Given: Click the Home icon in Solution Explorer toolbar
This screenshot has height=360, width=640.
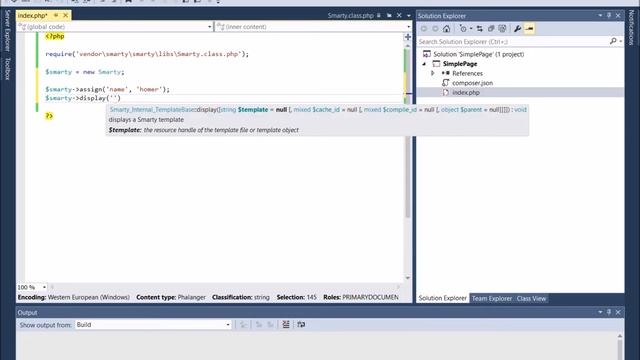Looking at the screenshot, I should click(447, 29).
